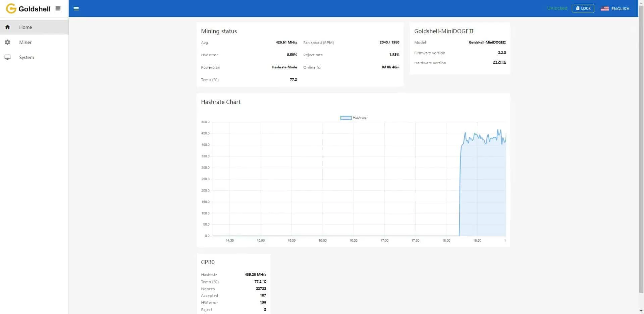
Task: Click CPB0 hashrate value 439.28 MH/s
Action: 255,274
